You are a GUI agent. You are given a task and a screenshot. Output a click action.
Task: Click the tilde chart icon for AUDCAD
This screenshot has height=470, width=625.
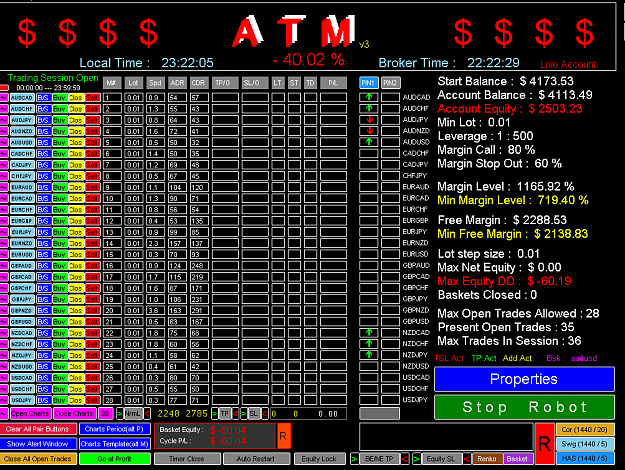(4, 98)
